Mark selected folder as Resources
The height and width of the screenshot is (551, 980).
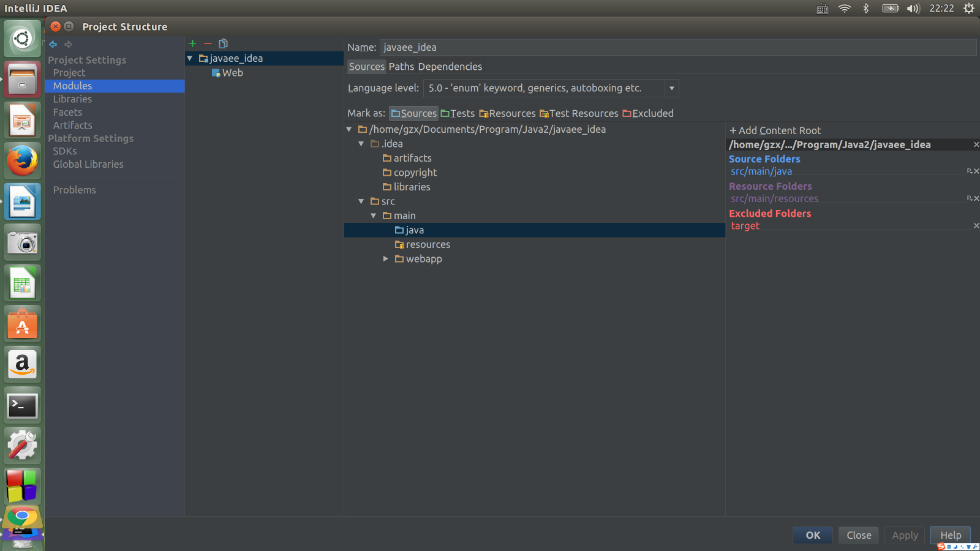pyautogui.click(x=507, y=113)
